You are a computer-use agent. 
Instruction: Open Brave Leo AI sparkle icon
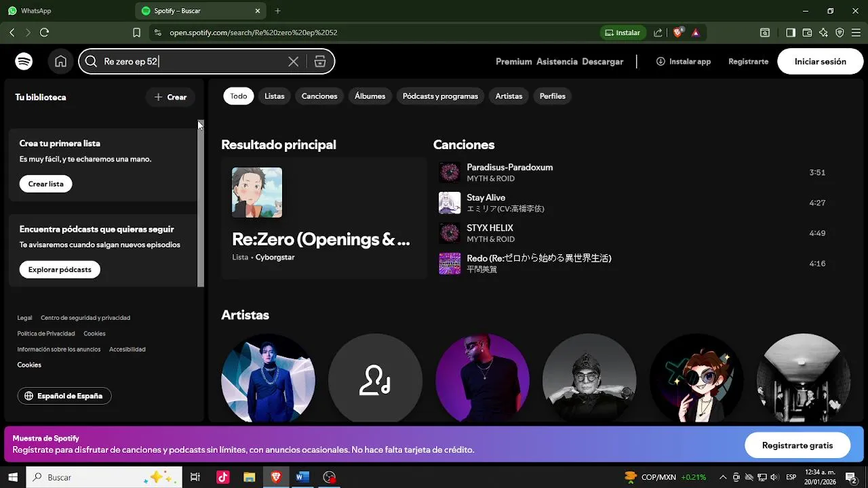823,32
